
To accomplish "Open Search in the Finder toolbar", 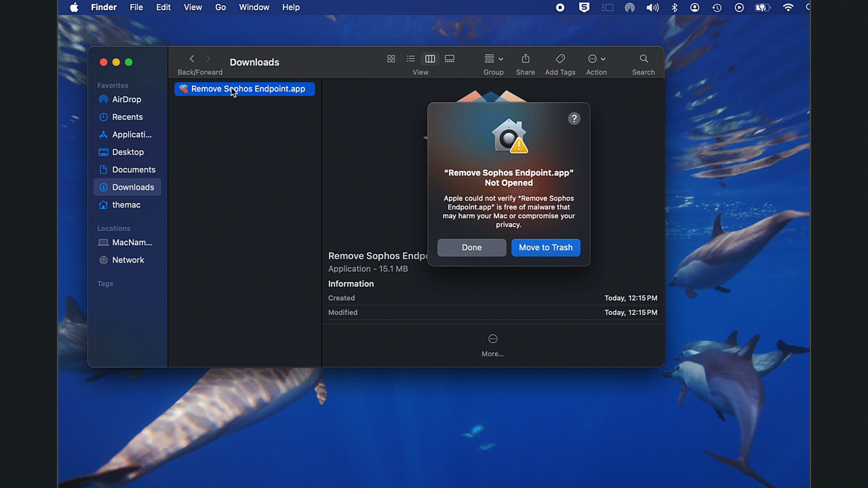I will tap(644, 59).
